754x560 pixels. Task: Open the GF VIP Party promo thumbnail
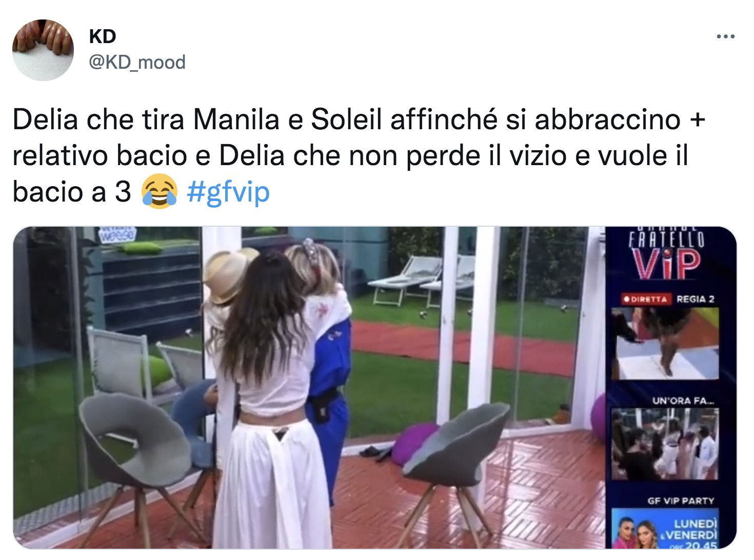(665, 529)
